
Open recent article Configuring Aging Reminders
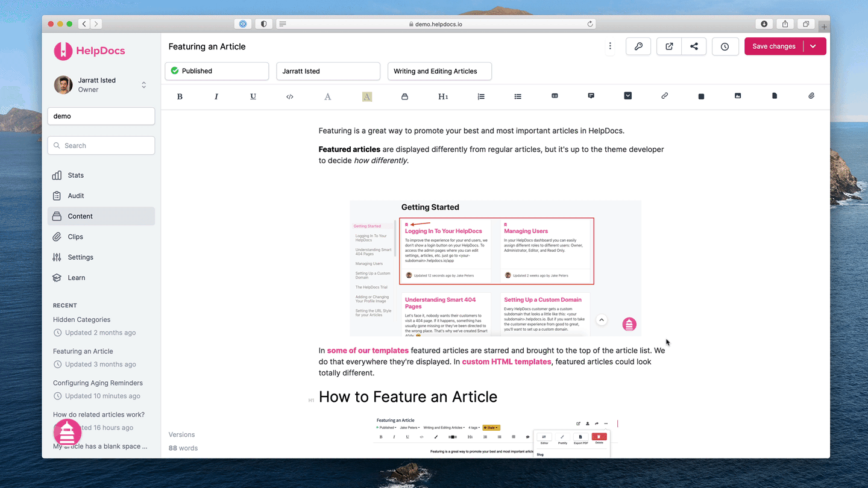pos(98,383)
